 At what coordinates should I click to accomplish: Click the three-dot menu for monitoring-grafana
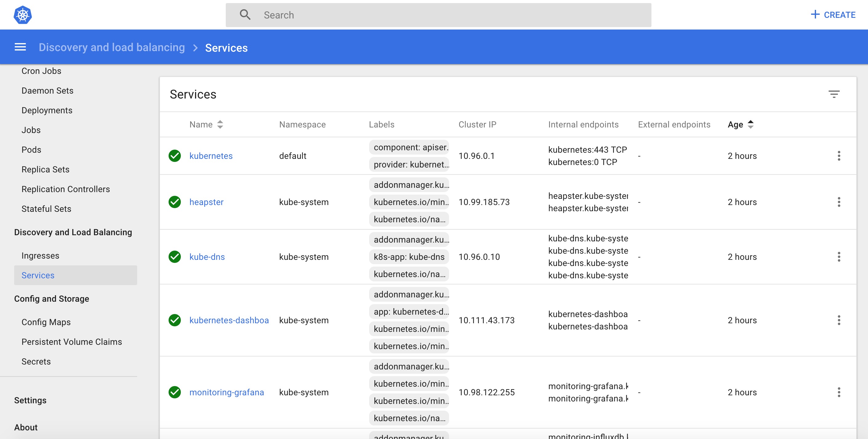[839, 392]
